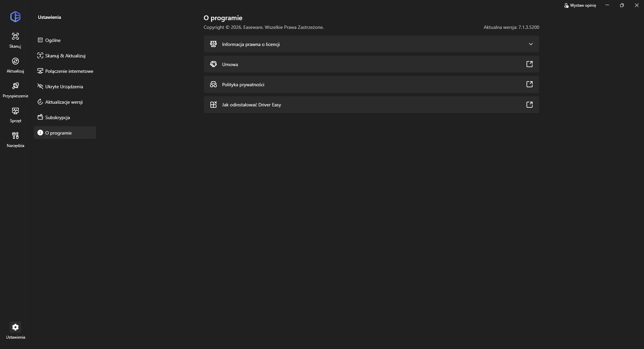Click the uninstall icon beside Jak odinstalować
The height and width of the screenshot is (349, 644).
click(x=213, y=105)
